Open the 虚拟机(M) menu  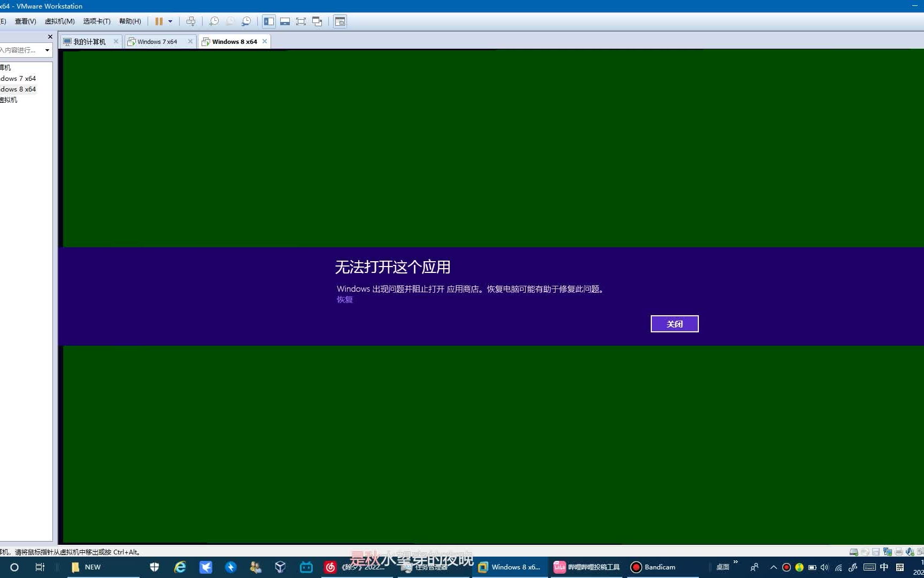coord(59,21)
